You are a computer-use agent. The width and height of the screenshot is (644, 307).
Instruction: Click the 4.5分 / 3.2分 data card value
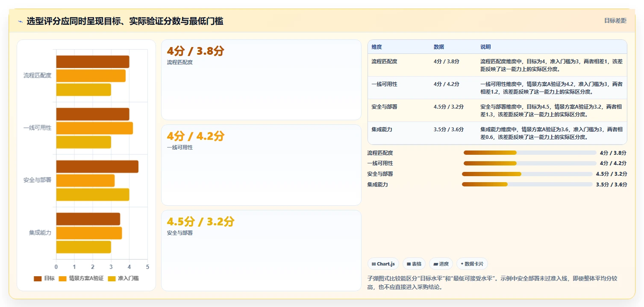point(200,221)
